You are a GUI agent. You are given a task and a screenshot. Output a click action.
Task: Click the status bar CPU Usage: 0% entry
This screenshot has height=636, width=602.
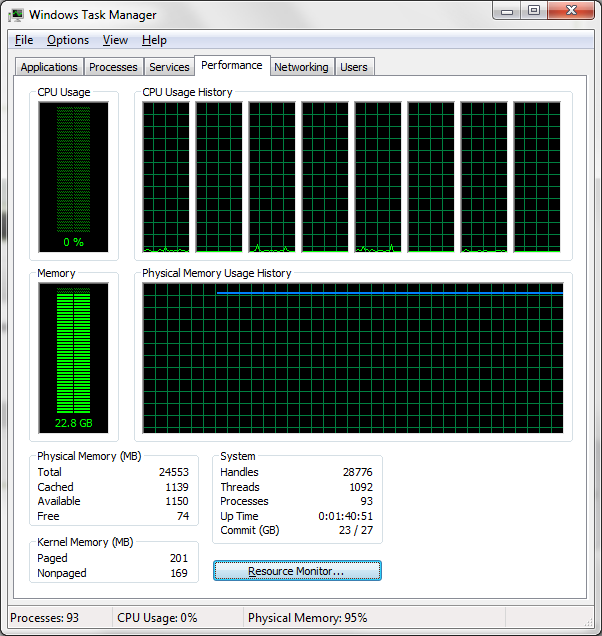coord(157,618)
